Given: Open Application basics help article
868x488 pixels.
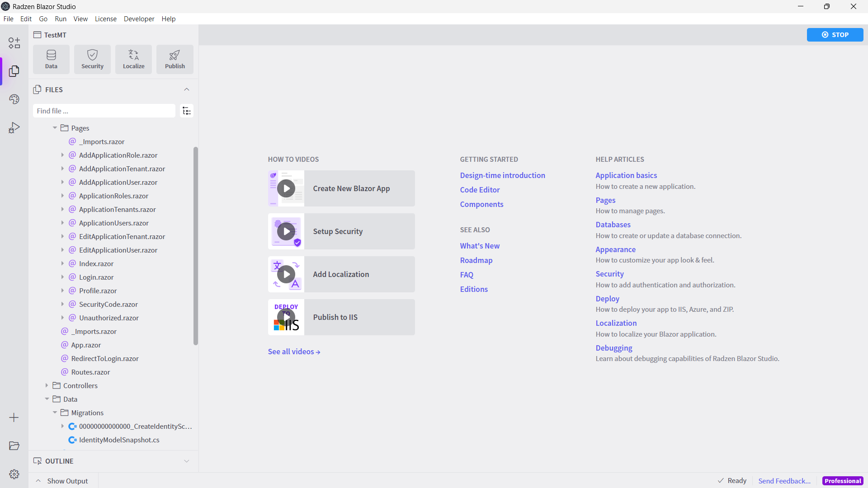Looking at the screenshot, I should tap(626, 175).
